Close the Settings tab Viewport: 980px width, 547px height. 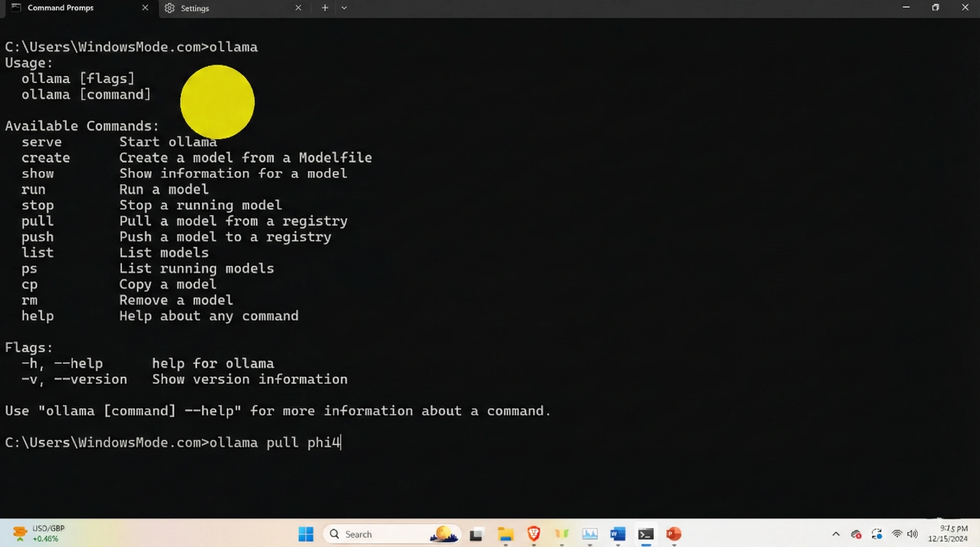[298, 8]
